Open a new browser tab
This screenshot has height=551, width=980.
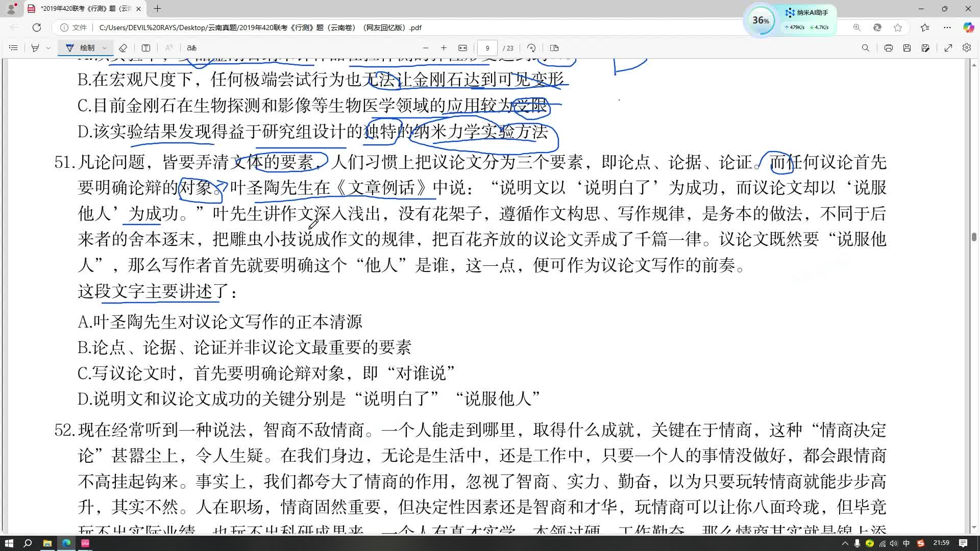pos(157,9)
